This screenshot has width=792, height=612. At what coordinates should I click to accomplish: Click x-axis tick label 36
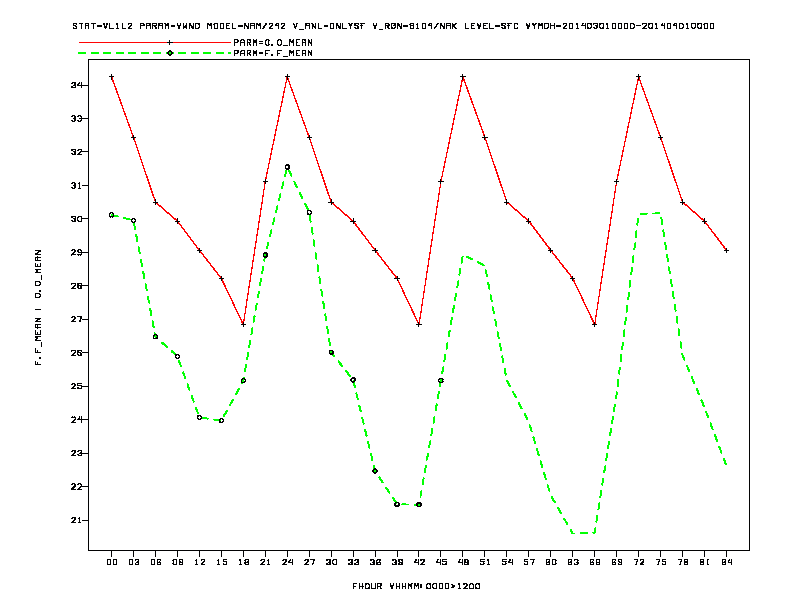(x=375, y=562)
